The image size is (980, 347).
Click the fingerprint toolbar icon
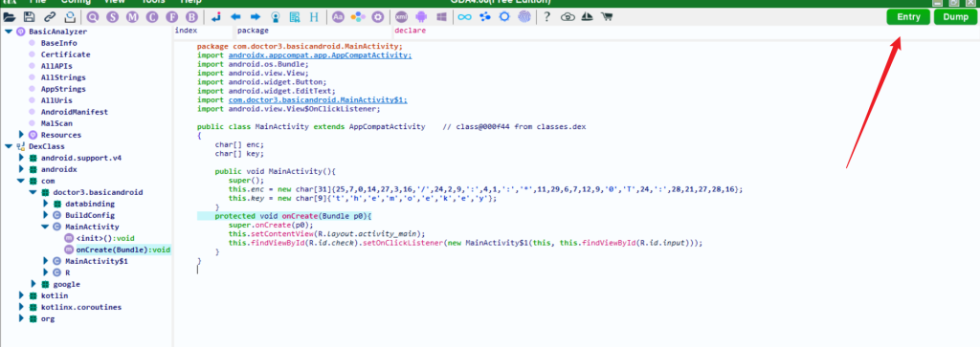click(x=523, y=17)
